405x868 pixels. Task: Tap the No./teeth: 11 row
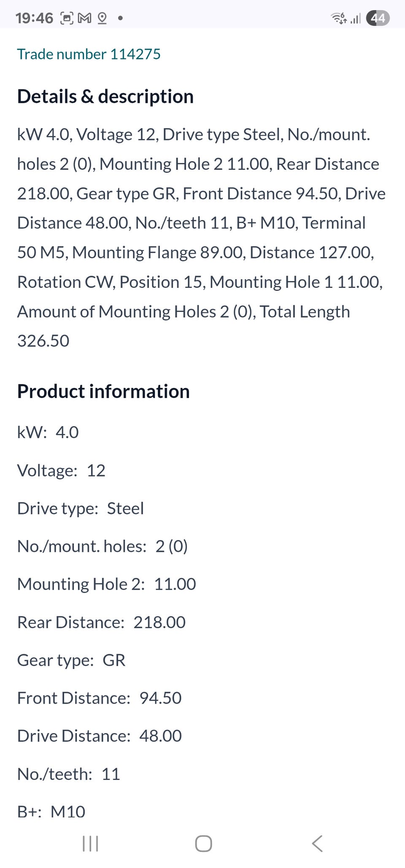tap(69, 774)
